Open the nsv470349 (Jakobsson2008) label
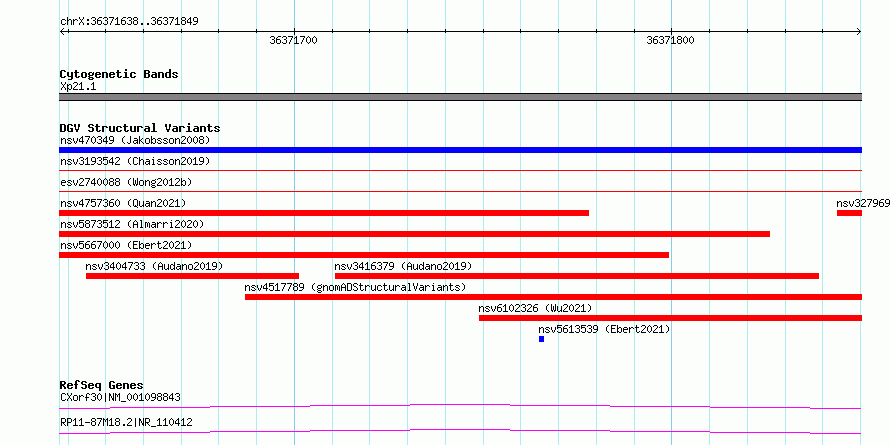This screenshot has width=890, height=445. click(x=135, y=140)
